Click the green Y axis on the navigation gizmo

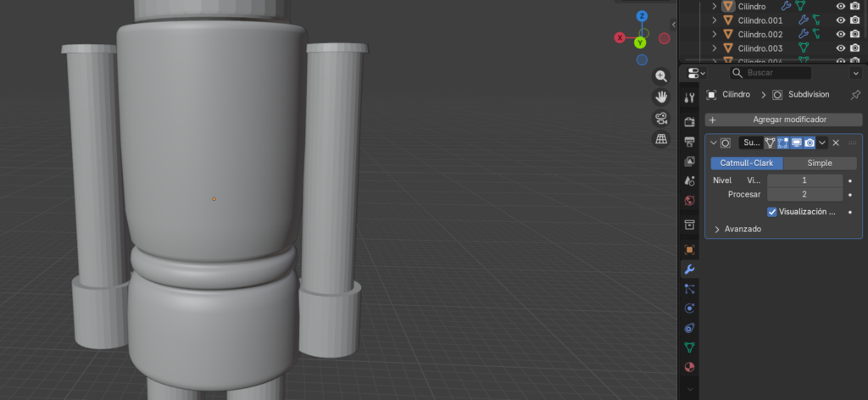[641, 42]
